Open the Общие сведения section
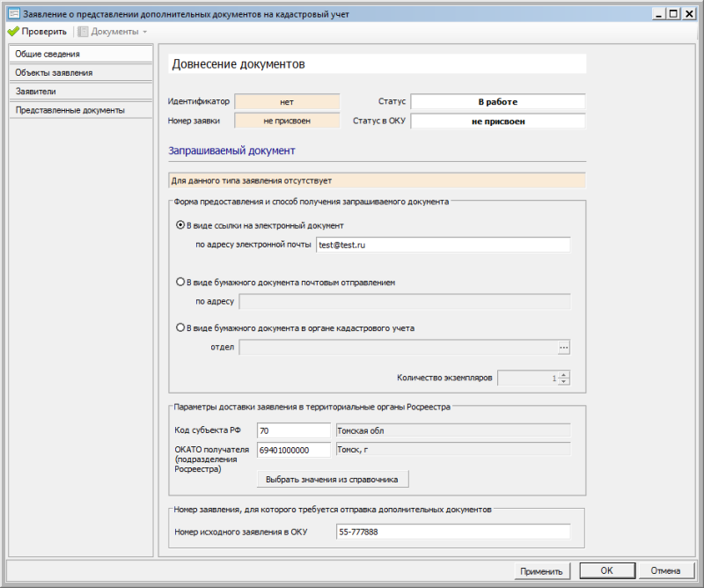This screenshot has width=704, height=588. coord(81,54)
